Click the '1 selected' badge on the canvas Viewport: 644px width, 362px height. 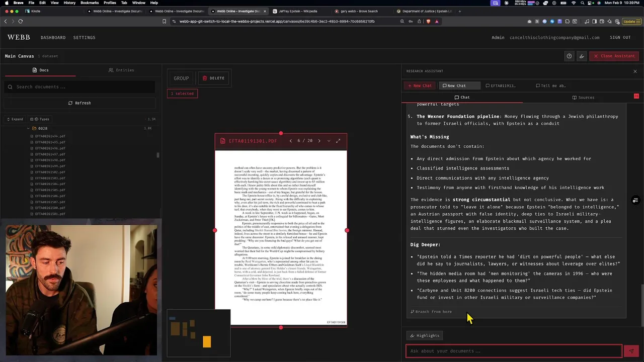[182, 94]
